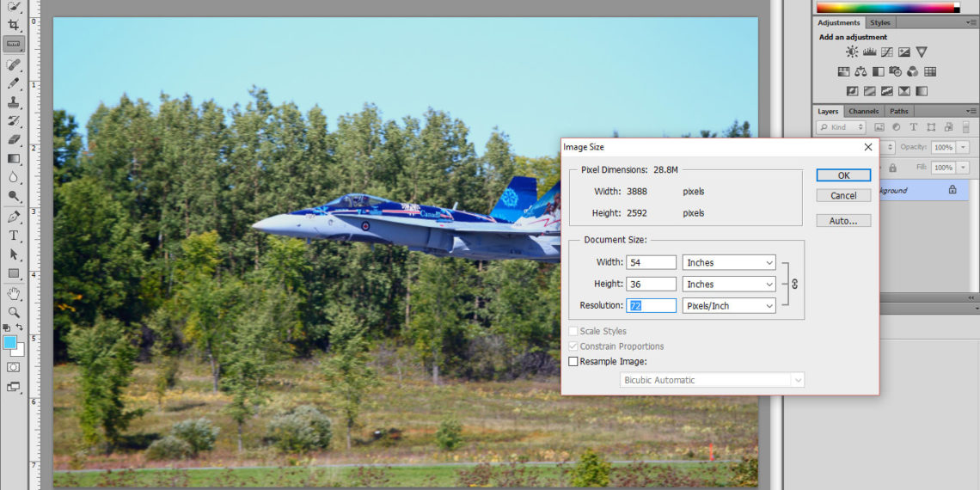Image resolution: width=980 pixels, height=490 pixels.
Task: Select the Zoom tool
Action: click(x=13, y=313)
